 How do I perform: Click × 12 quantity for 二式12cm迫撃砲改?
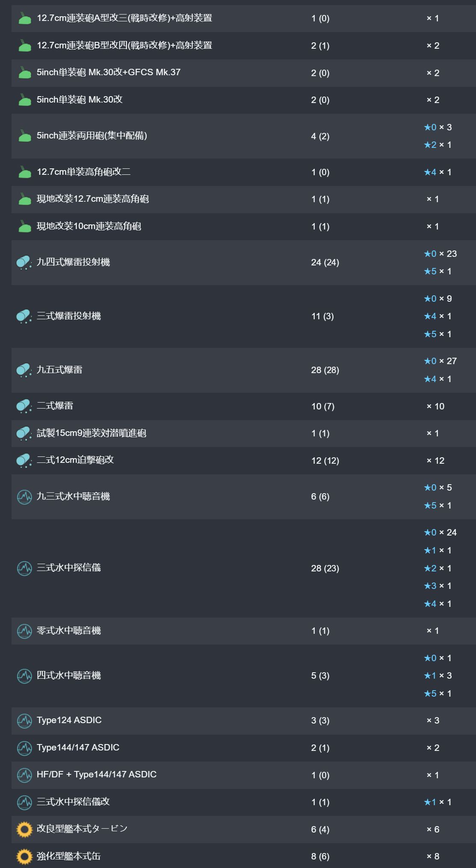coord(435,461)
